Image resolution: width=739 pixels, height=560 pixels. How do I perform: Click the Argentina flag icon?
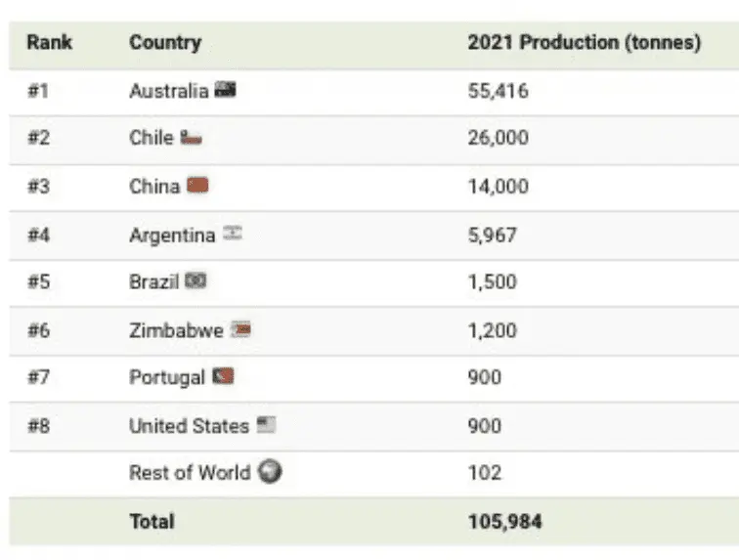click(x=232, y=234)
